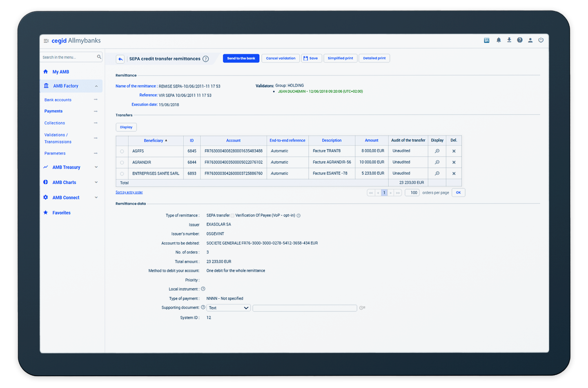Open the downloads icon in the header
The width and height of the screenshot is (588, 388).
(x=509, y=40)
